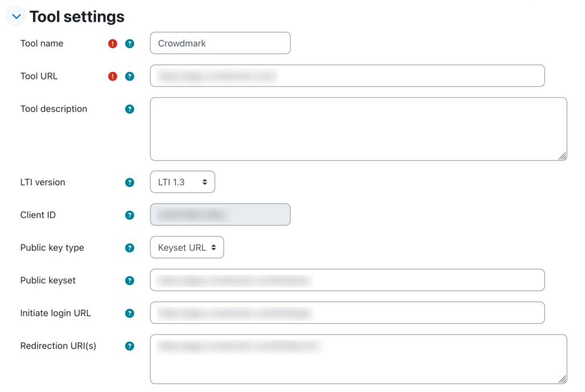The width and height of the screenshot is (585, 392).
Task: Click help icon beside Tool URL
Action: (130, 76)
